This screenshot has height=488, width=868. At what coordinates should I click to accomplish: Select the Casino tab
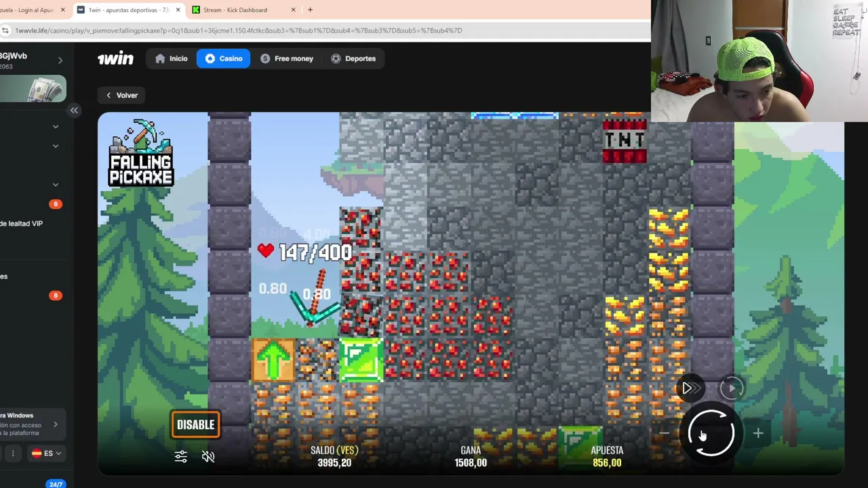pos(223,58)
